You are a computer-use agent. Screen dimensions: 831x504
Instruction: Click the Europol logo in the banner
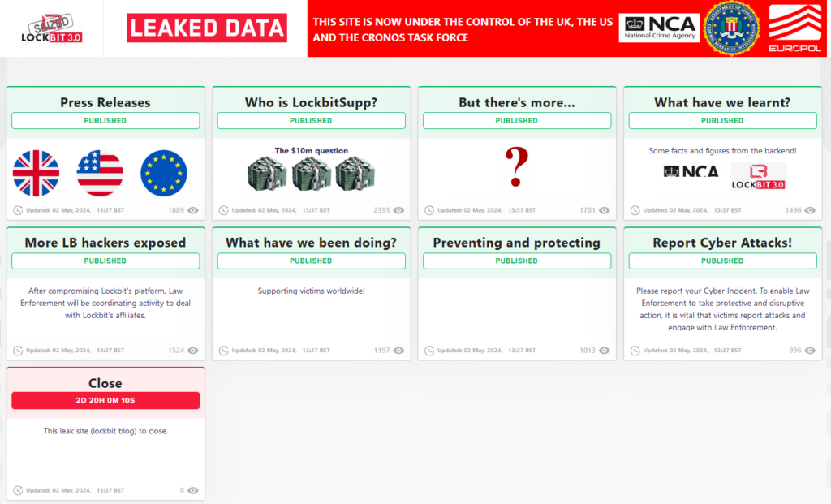click(797, 28)
